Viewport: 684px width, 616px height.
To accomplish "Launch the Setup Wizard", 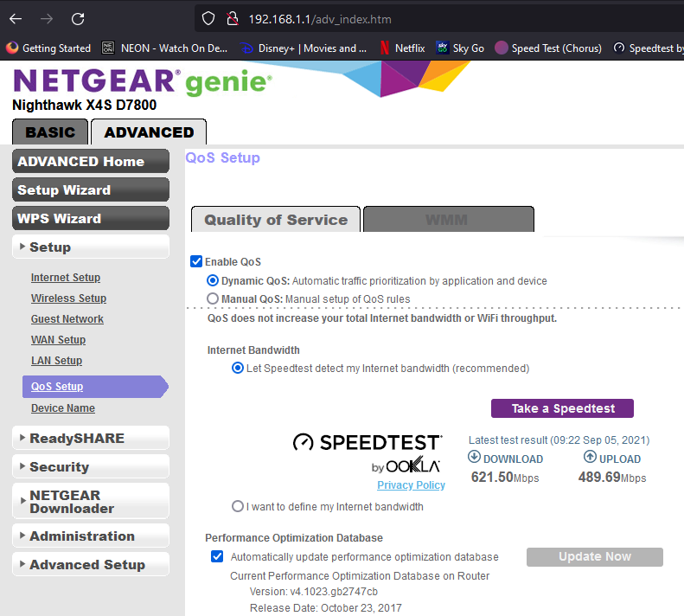I will click(x=91, y=190).
